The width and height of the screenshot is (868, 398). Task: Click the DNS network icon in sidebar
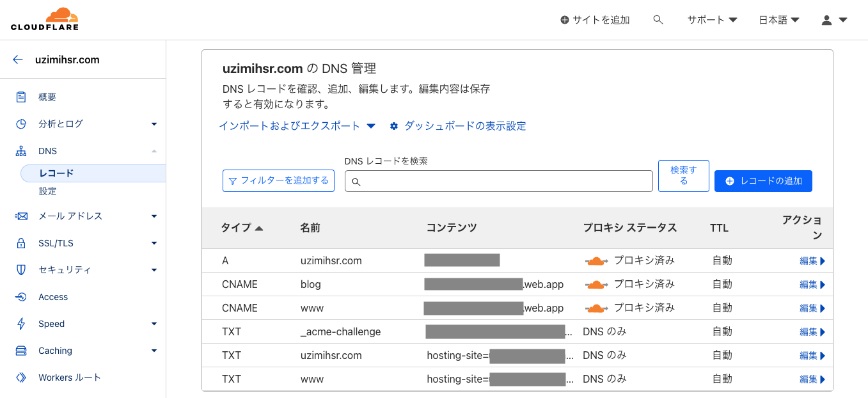click(21, 151)
